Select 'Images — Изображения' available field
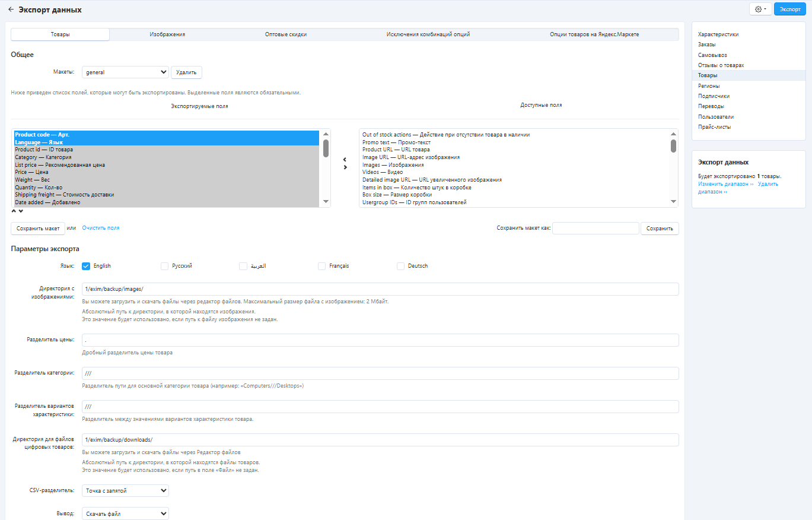Screen dimensions: 812x520 click(x=514, y=165)
